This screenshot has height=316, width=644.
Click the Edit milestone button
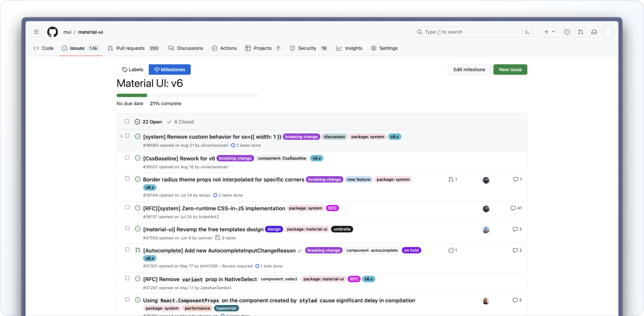pos(469,70)
